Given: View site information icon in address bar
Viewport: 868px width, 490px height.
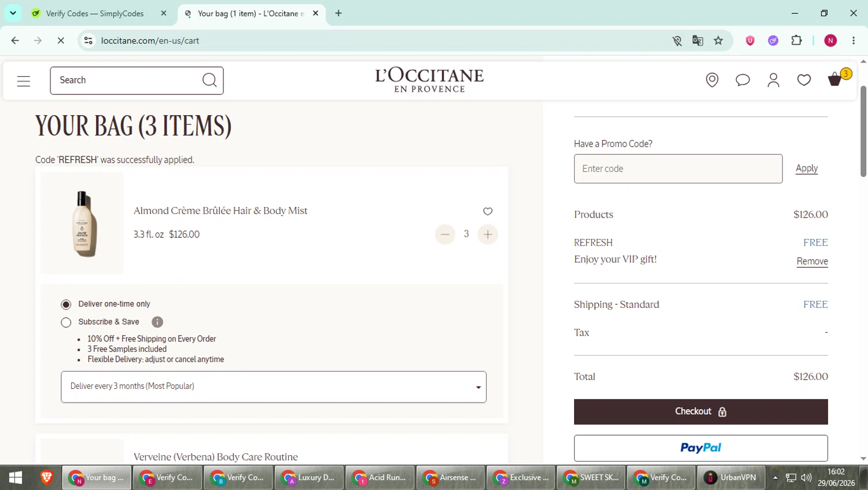Looking at the screenshot, I should coord(88,40).
